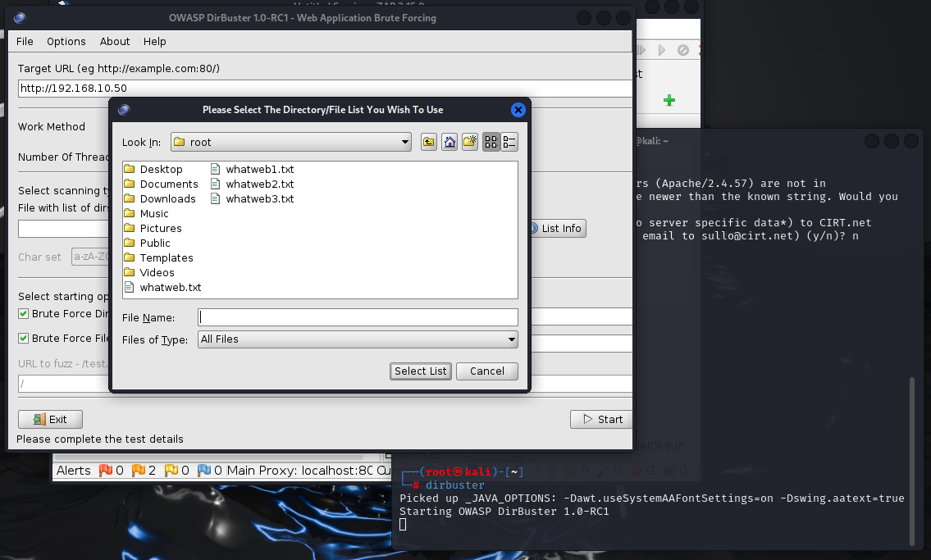
Task: Open the Files of Type dropdown
Action: coord(358,339)
